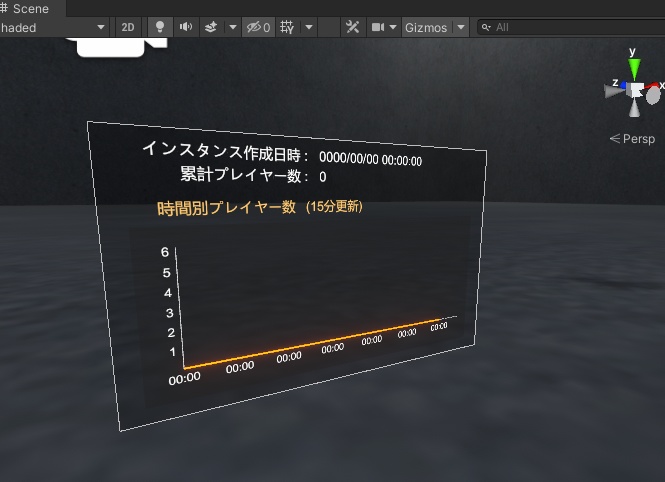
Task: Toggle scene grid visibility
Action: tap(287, 28)
